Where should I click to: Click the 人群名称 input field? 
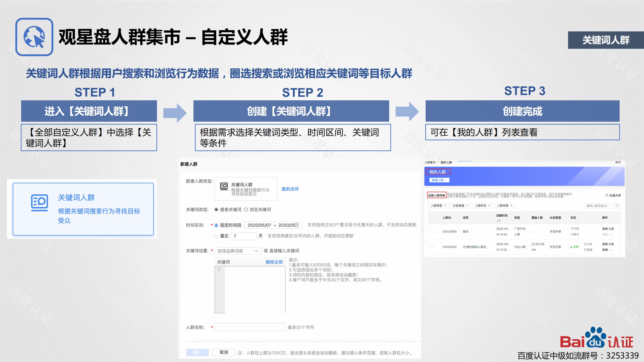tap(250, 327)
